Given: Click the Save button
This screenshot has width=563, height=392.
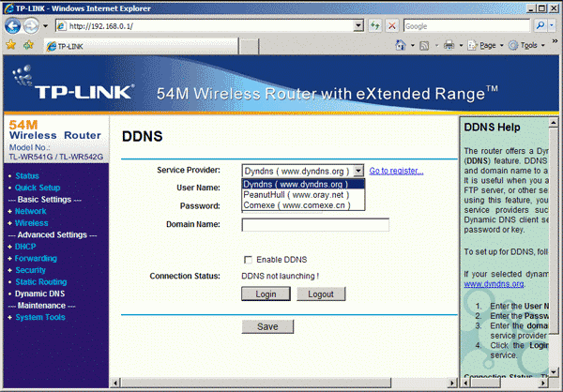Looking at the screenshot, I should (x=267, y=326).
